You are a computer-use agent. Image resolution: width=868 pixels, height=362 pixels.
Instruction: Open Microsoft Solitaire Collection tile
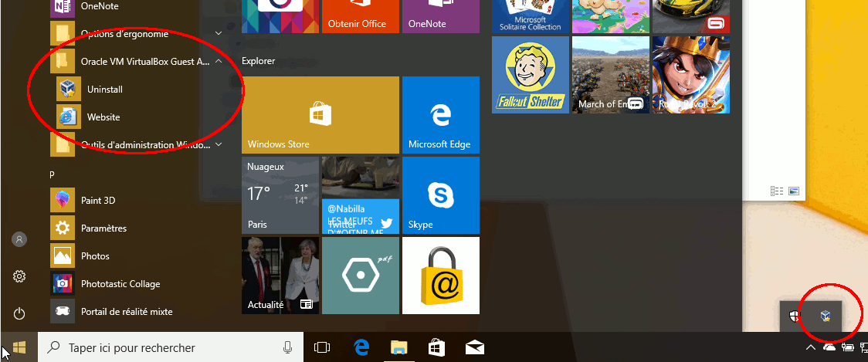[x=531, y=16]
